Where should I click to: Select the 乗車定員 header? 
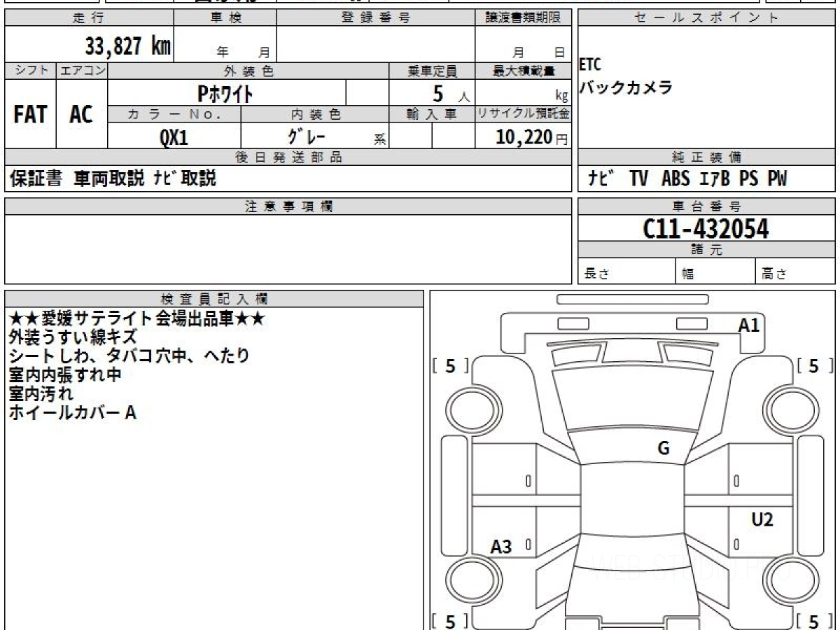432,71
